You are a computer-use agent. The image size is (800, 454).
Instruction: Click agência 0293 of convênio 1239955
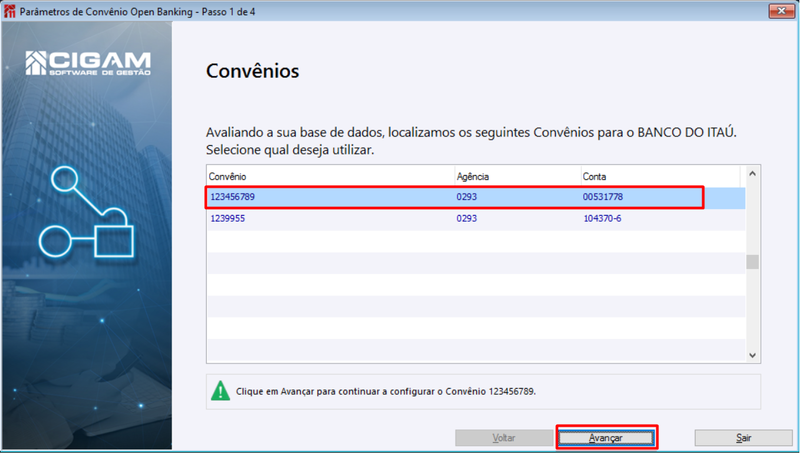pyautogui.click(x=466, y=218)
